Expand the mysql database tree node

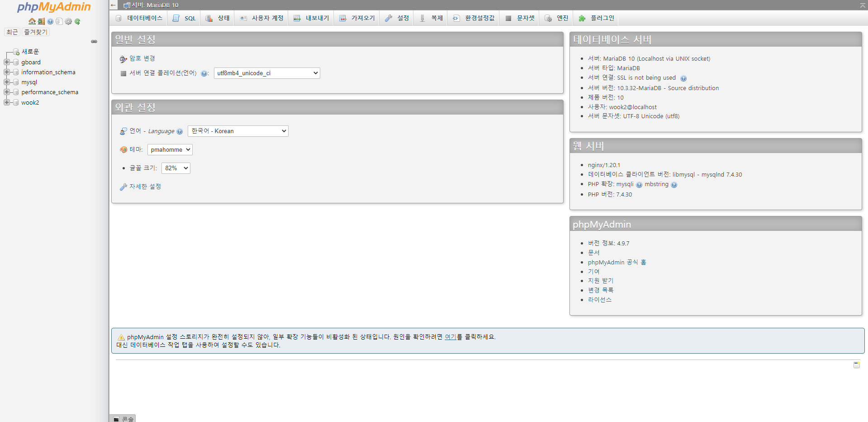pyautogui.click(x=7, y=82)
